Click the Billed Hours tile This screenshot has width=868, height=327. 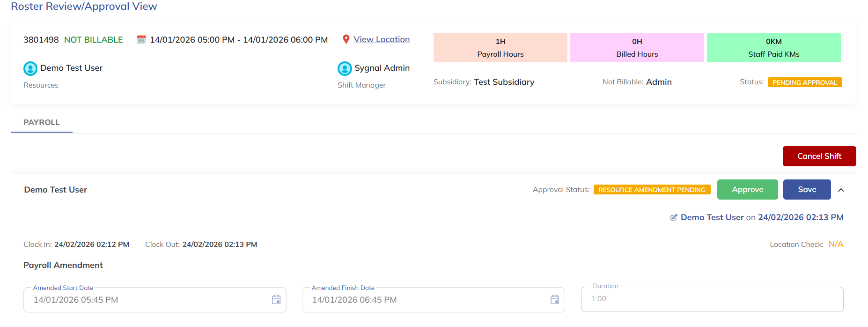(x=637, y=48)
